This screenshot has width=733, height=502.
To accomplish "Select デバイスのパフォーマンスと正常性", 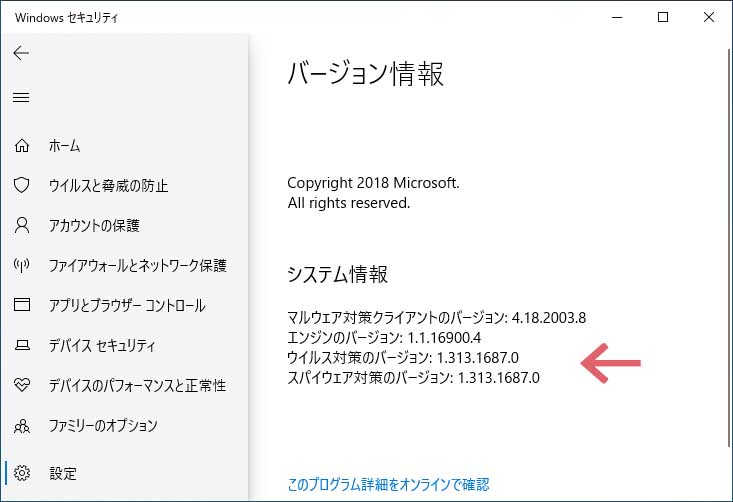I will (x=137, y=385).
